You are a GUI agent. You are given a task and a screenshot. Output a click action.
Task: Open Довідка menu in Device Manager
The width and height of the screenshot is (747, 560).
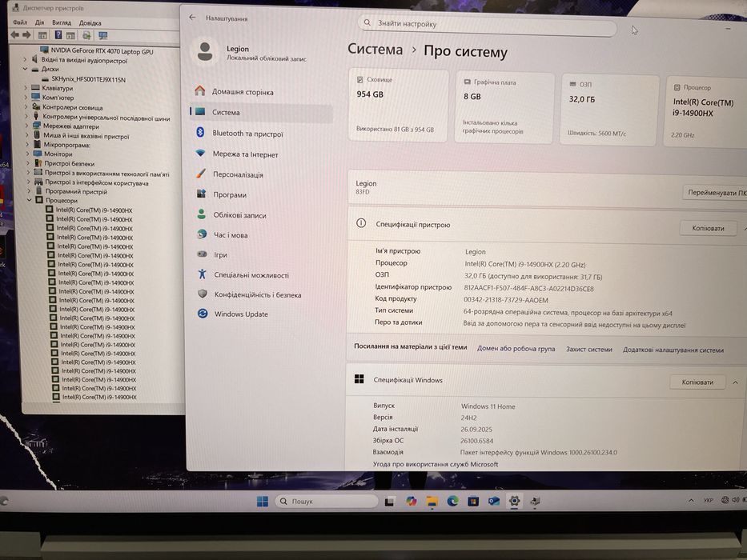tap(90, 23)
